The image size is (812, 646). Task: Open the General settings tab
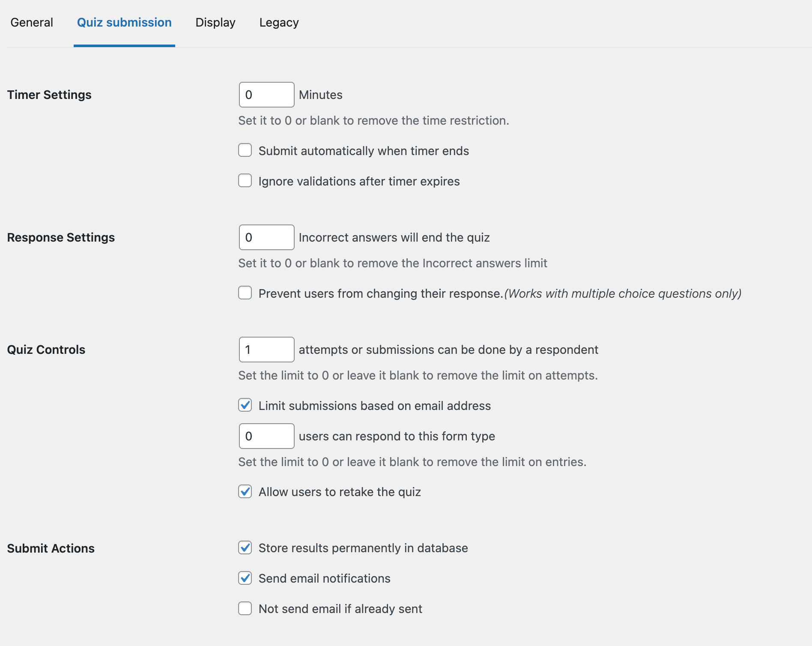click(32, 22)
